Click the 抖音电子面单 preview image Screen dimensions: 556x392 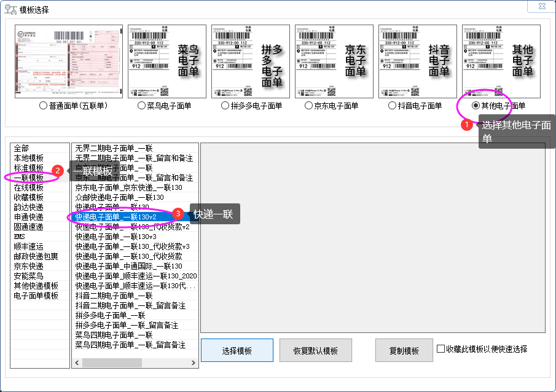(x=418, y=61)
